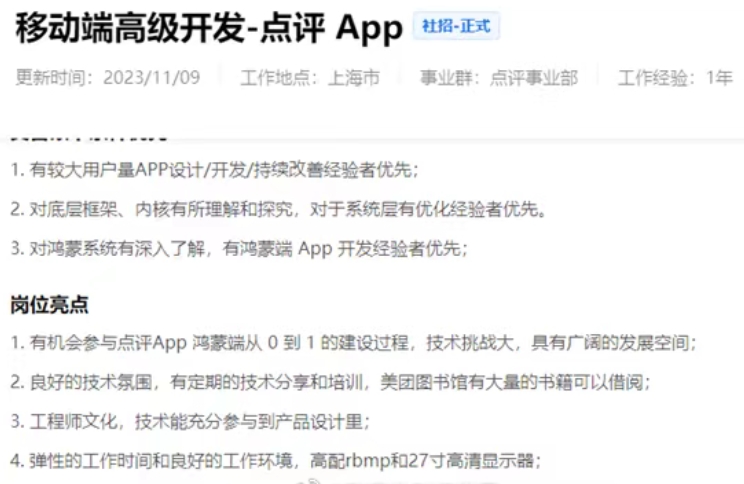
Task: Click the line about 有较大用户量APP设计
Action: click(215, 169)
